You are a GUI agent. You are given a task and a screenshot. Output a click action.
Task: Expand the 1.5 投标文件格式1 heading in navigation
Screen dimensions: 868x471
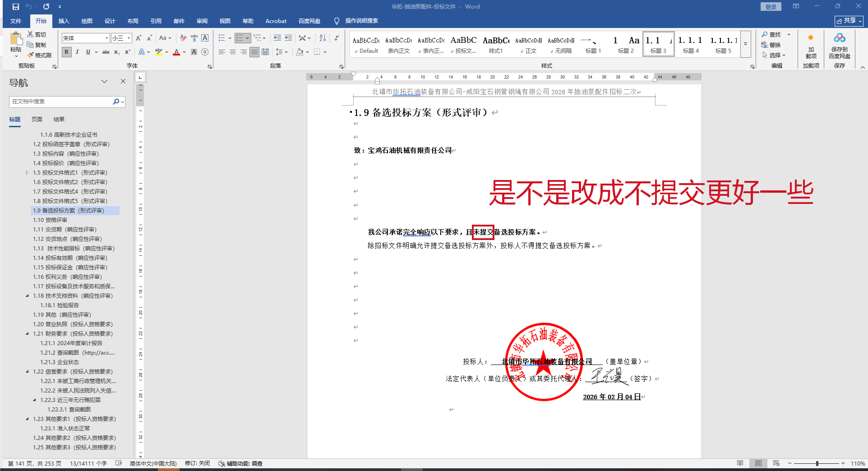click(x=27, y=173)
